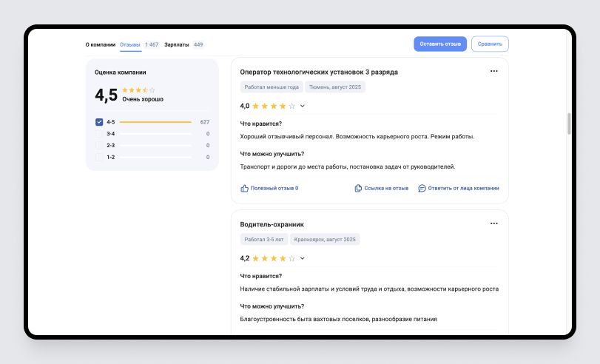Click reply speech bubble icon

pyautogui.click(x=422, y=189)
